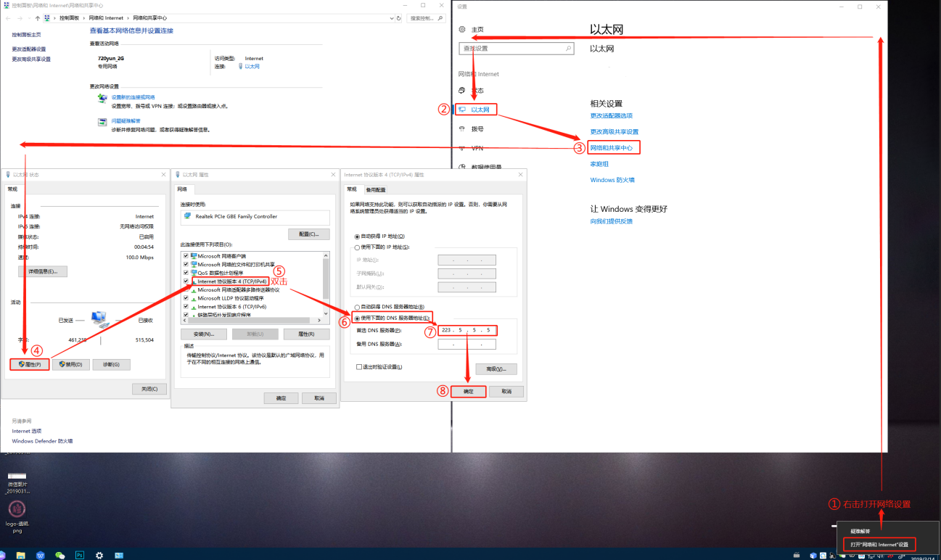Toggle Internet 协议版本 6 (TCP/IPv6) checkbox
The height and width of the screenshot is (560, 941).
coord(186,307)
